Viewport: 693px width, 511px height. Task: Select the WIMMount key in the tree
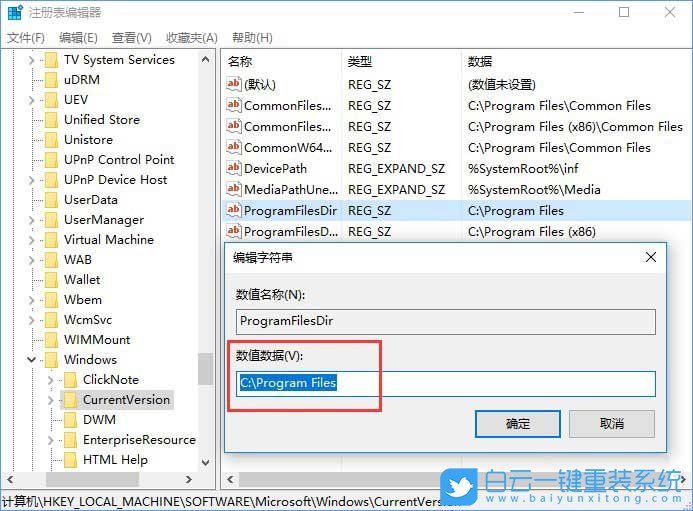coord(97,340)
